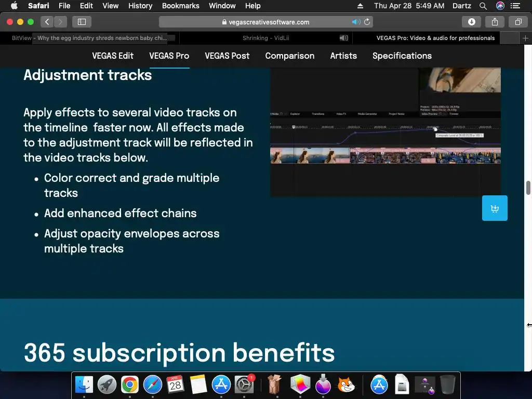Open Launchpad rocket in the Dock
The height and width of the screenshot is (399, 532).
point(107,385)
